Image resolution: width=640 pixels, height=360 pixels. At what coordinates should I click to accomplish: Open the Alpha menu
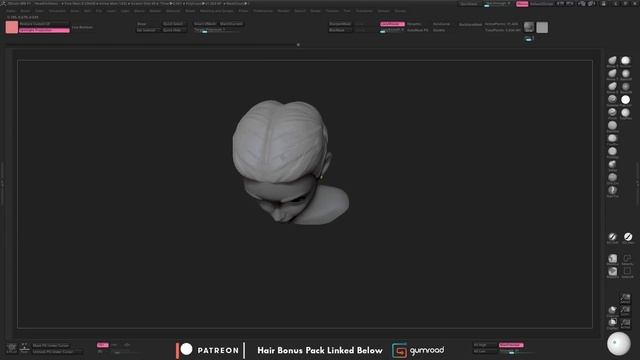[11, 11]
